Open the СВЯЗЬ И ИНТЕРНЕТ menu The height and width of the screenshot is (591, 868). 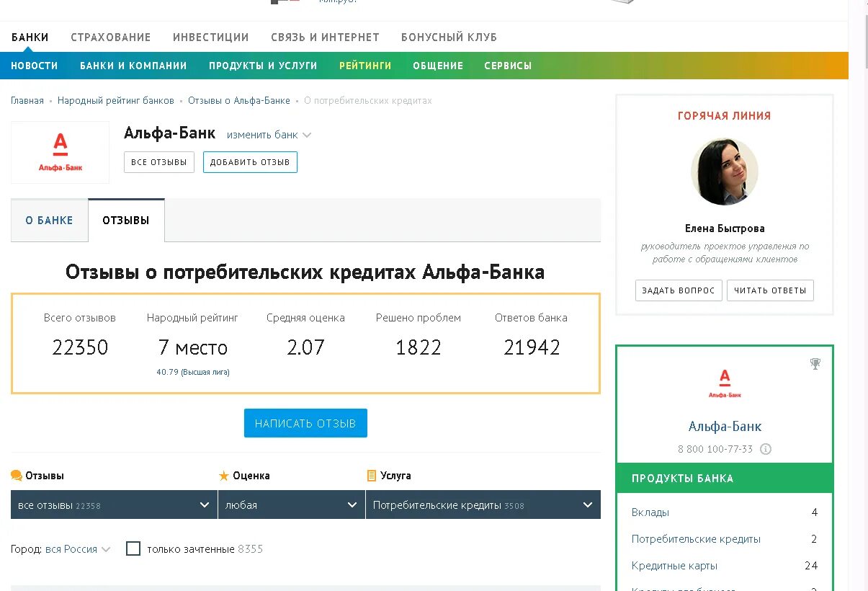(x=325, y=37)
